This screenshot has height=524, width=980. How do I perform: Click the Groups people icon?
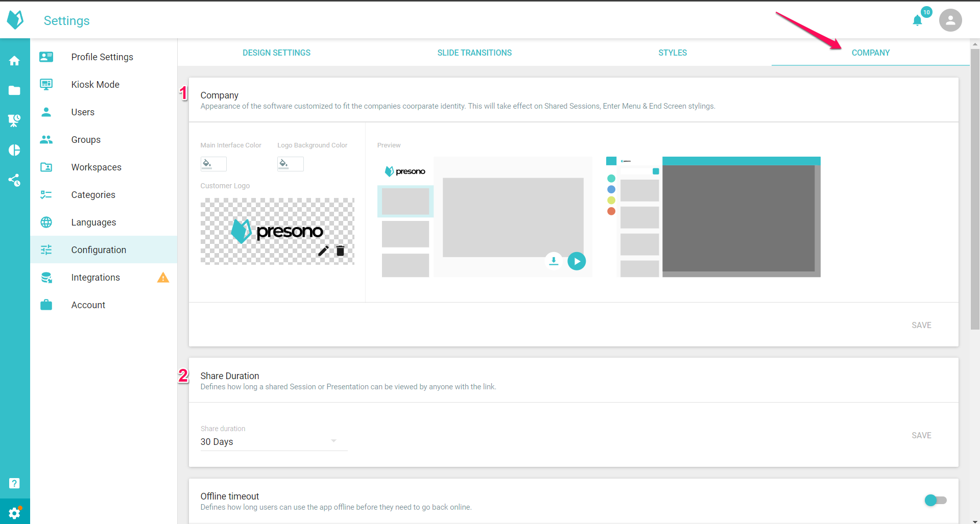(46, 139)
